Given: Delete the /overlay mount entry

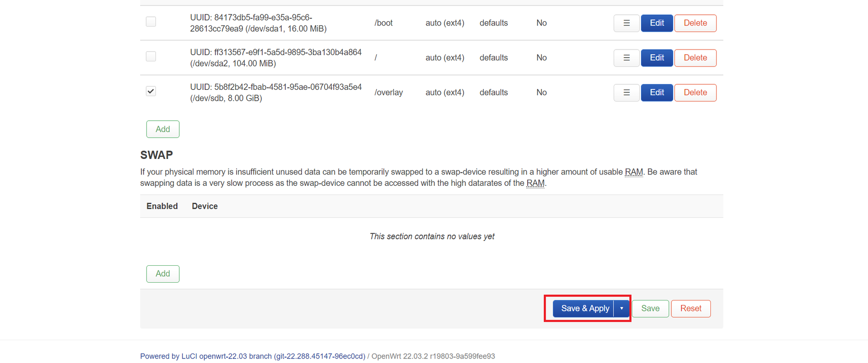Looking at the screenshot, I should [x=695, y=92].
